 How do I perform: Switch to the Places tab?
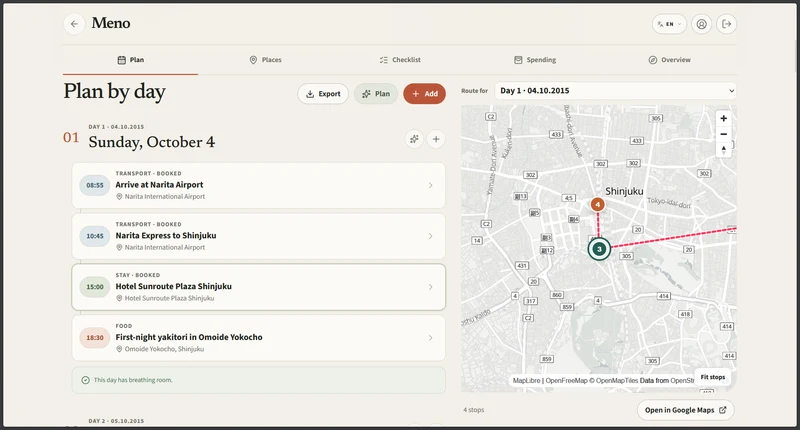point(265,60)
